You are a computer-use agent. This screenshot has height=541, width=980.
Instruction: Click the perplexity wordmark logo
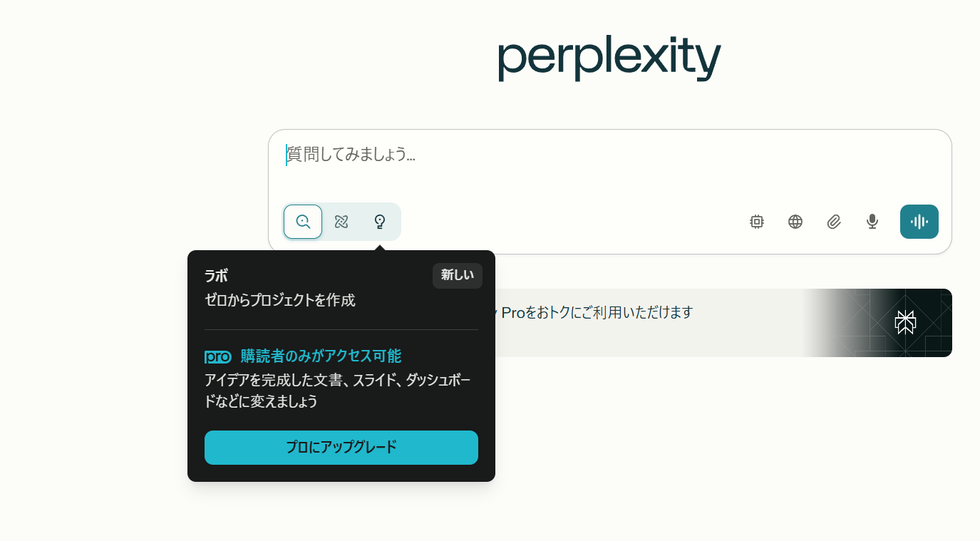pos(609,59)
